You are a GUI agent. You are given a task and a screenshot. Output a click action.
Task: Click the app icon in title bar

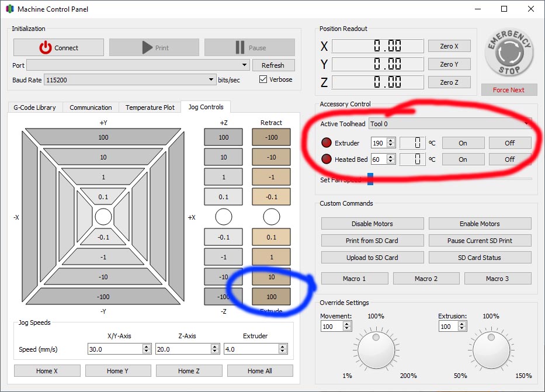click(9, 9)
